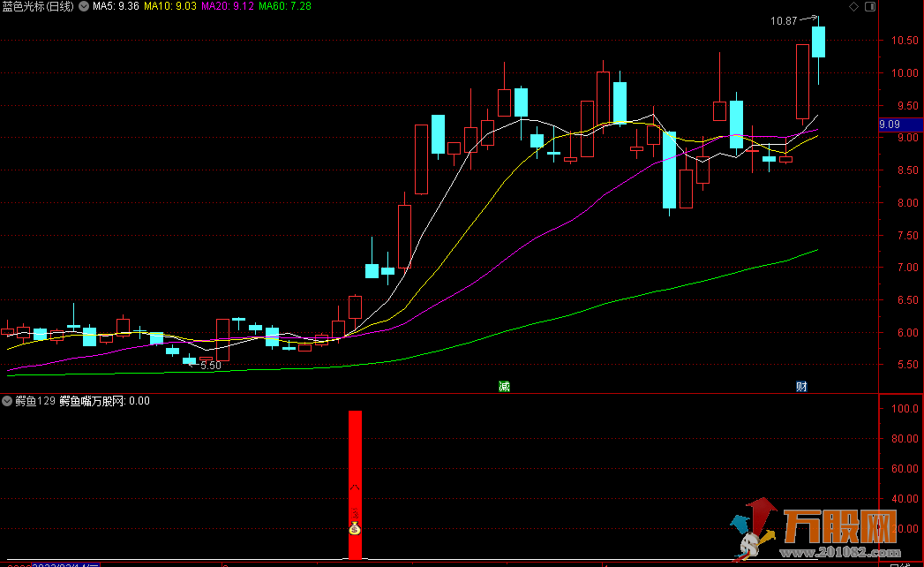
Task: Click the money bag signal icon
Action: [x=355, y=528]
